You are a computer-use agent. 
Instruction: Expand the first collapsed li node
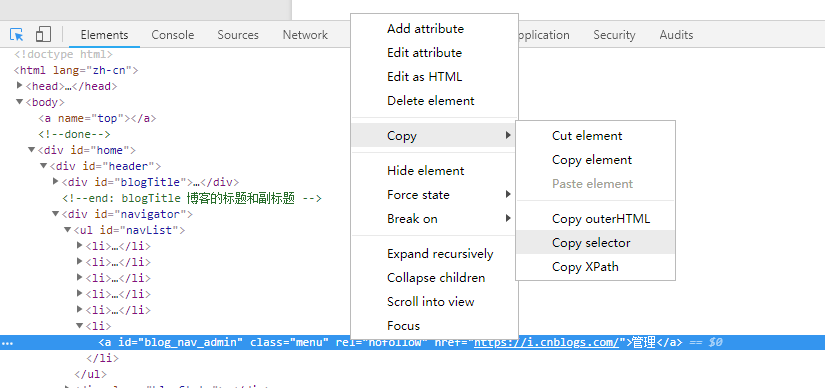click(x=80, y=245)
